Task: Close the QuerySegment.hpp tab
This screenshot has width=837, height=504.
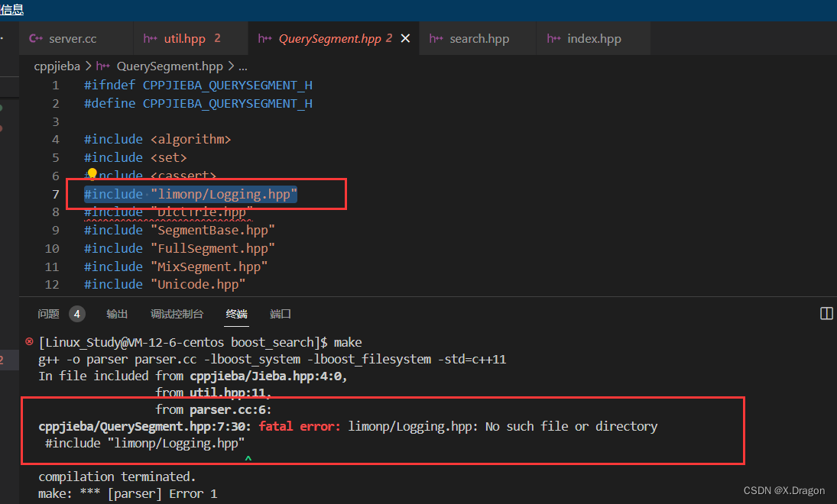Action: pos(405,37)
